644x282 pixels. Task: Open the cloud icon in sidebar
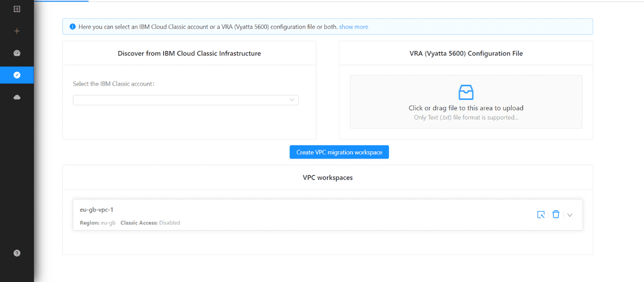17,97
